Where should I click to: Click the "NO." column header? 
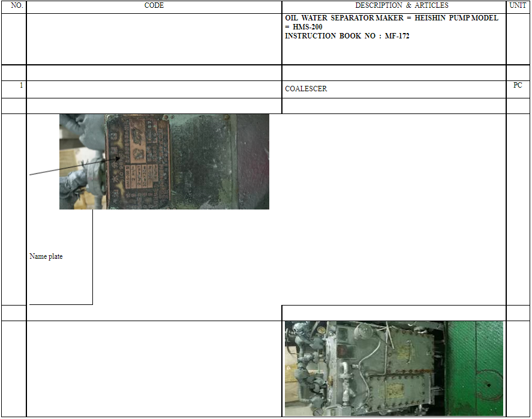[x=17, y=5]
